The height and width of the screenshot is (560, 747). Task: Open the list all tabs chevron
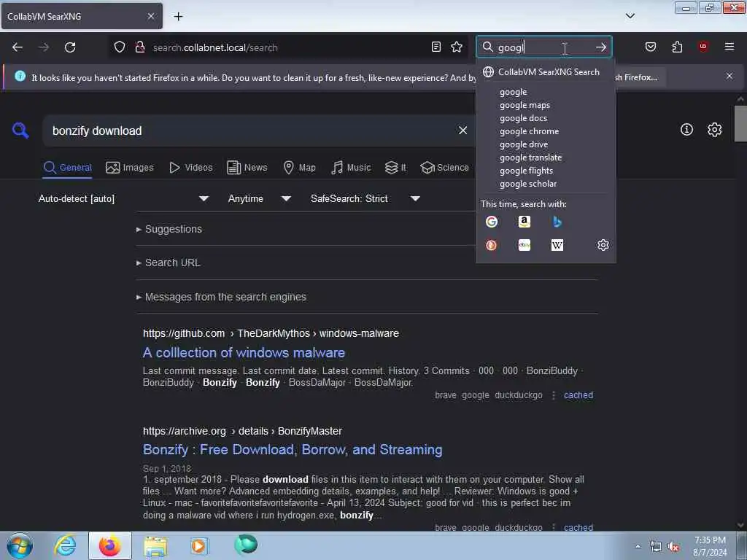[630, 16]
